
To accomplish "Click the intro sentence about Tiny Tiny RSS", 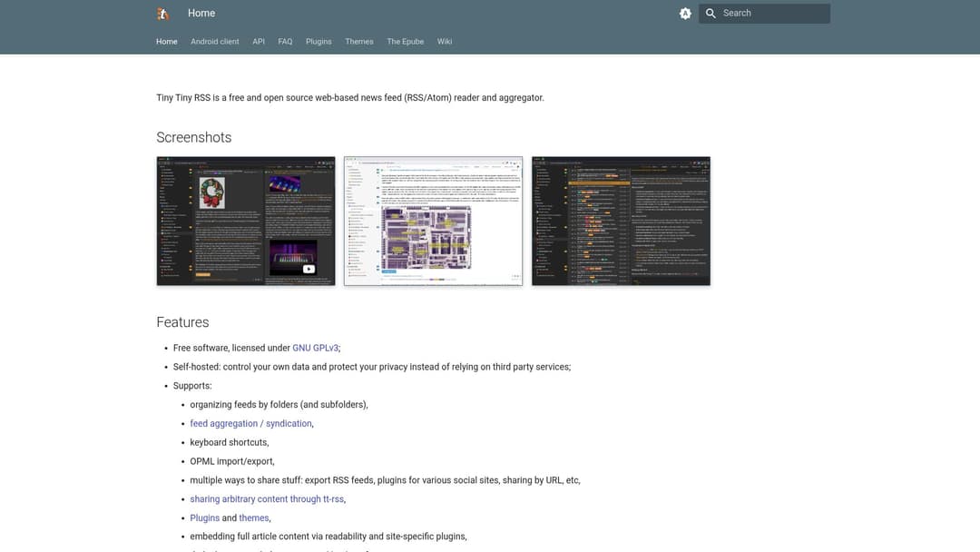I will 350,98.
